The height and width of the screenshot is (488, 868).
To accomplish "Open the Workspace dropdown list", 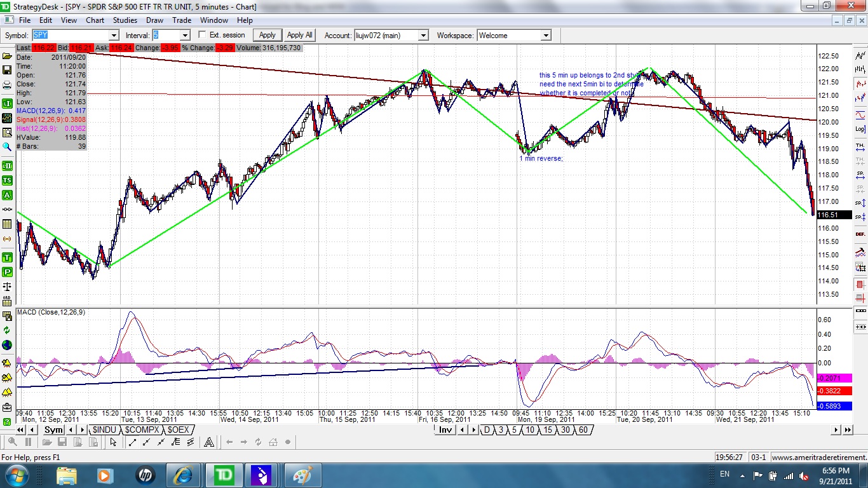I will click(546, 36).
